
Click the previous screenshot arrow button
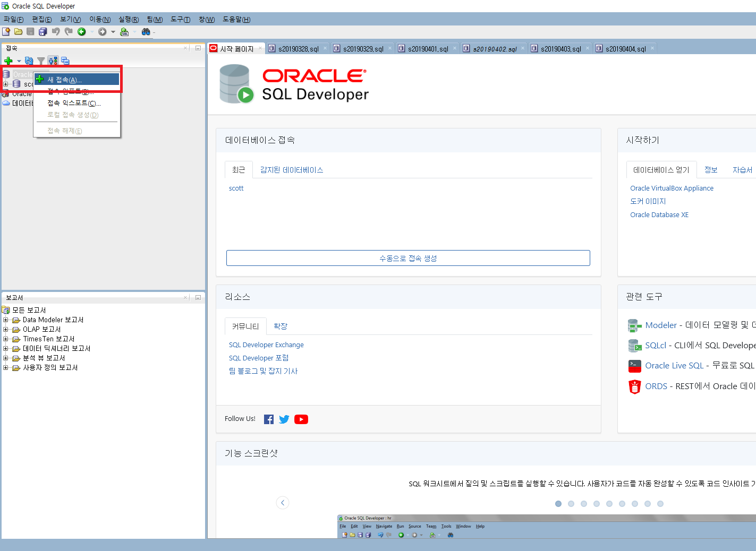coord(283,503)
